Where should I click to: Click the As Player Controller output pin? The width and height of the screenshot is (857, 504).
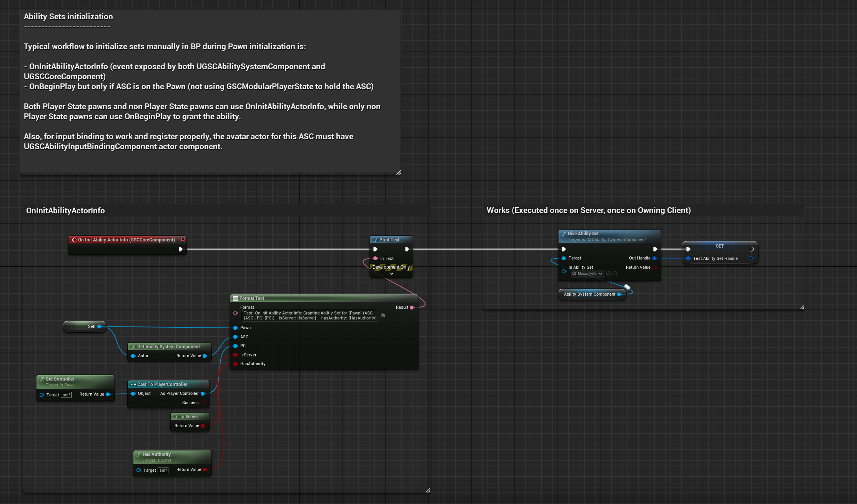coord(203,394)
